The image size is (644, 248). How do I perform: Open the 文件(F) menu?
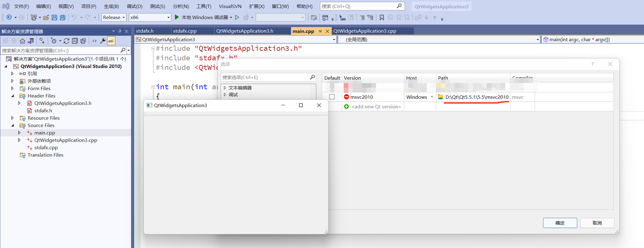click(x=22, y=6)
